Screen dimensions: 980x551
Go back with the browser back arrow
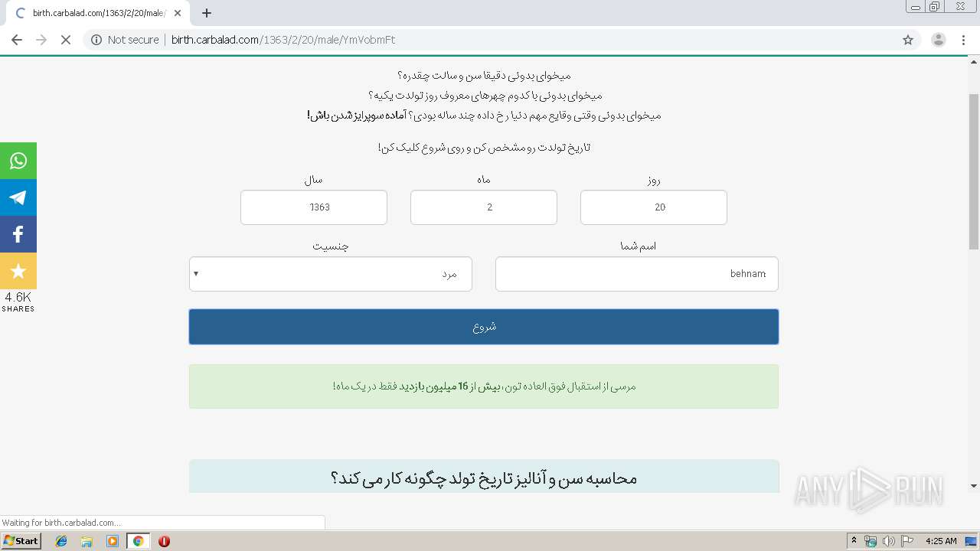[17, 40]
